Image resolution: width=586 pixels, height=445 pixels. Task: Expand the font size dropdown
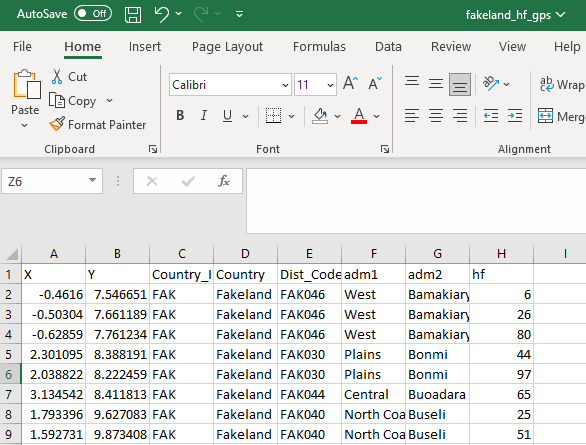click(x=330, y=85)
